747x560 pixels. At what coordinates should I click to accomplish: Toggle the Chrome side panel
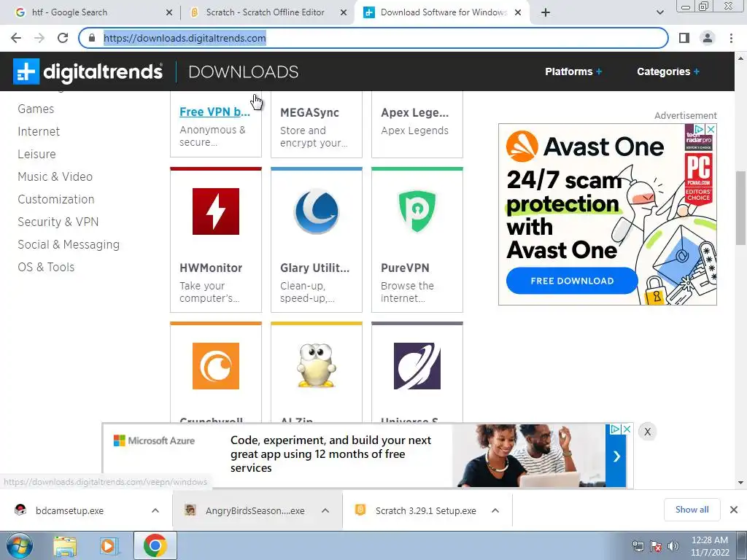pos(684,38)
